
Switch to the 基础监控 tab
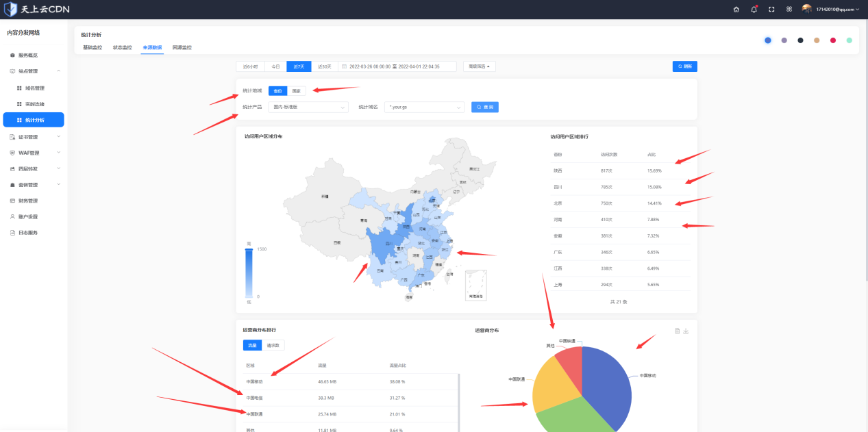pos(92,48)
